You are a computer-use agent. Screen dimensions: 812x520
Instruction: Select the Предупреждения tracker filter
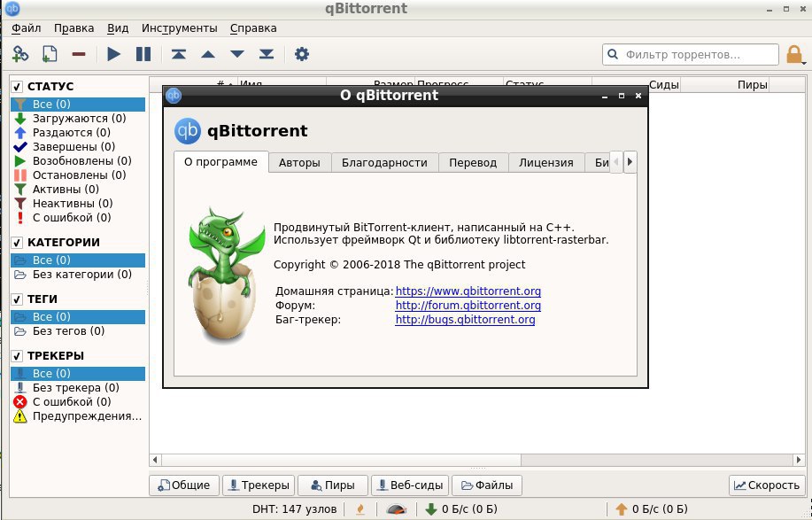click(x=78, y=415)
